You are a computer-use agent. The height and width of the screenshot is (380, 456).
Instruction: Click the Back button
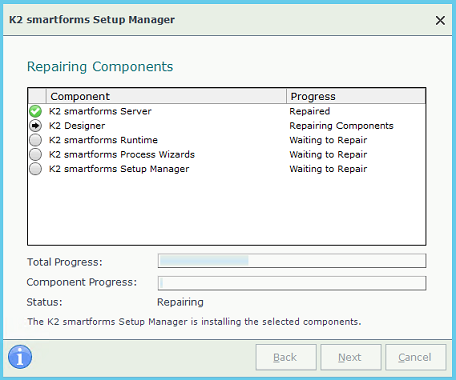coord(286,357)
